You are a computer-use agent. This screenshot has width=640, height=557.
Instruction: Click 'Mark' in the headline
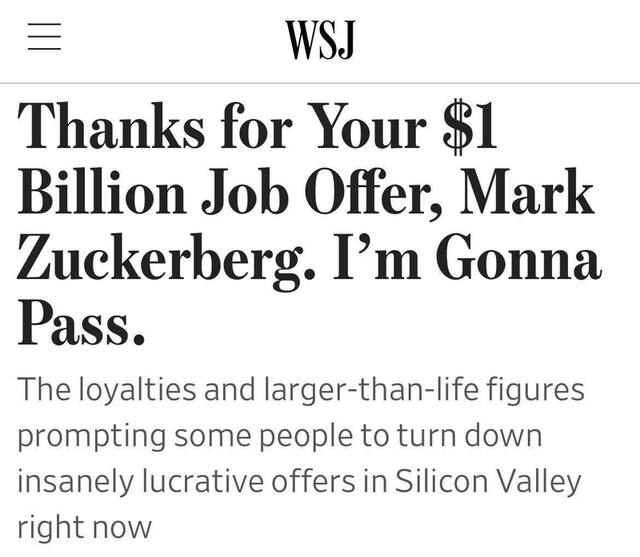coord(527,196)
